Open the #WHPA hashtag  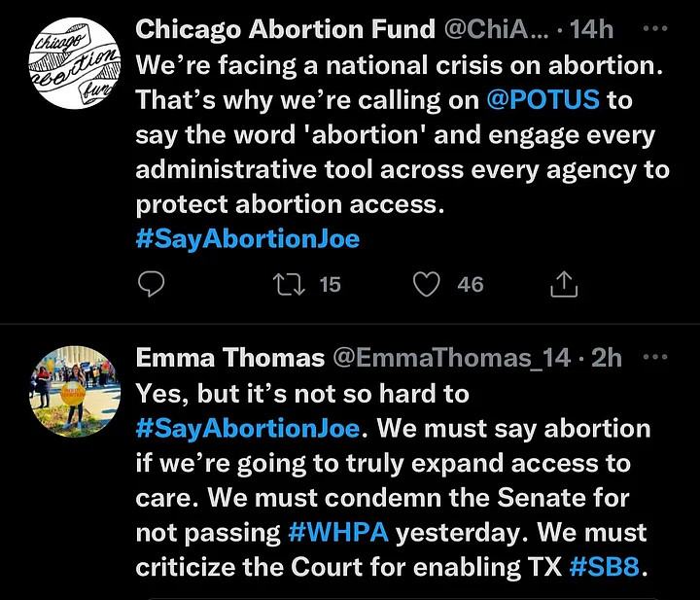click(338, 532)
